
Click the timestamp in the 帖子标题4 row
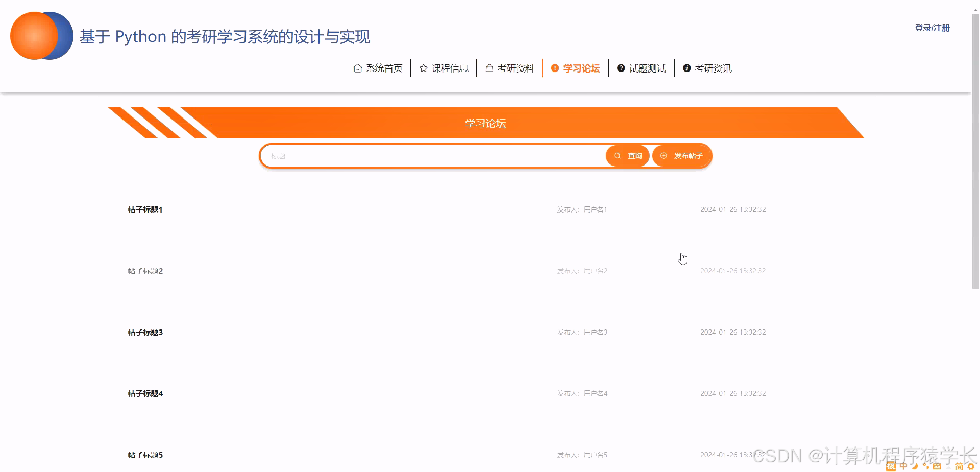pos(733,393)
